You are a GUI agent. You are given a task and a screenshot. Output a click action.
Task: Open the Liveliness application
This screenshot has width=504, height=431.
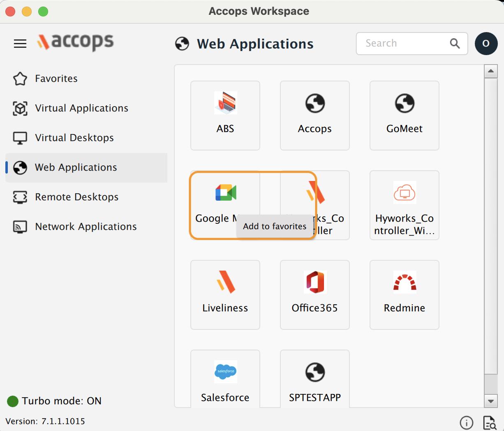tap(225, 294)
